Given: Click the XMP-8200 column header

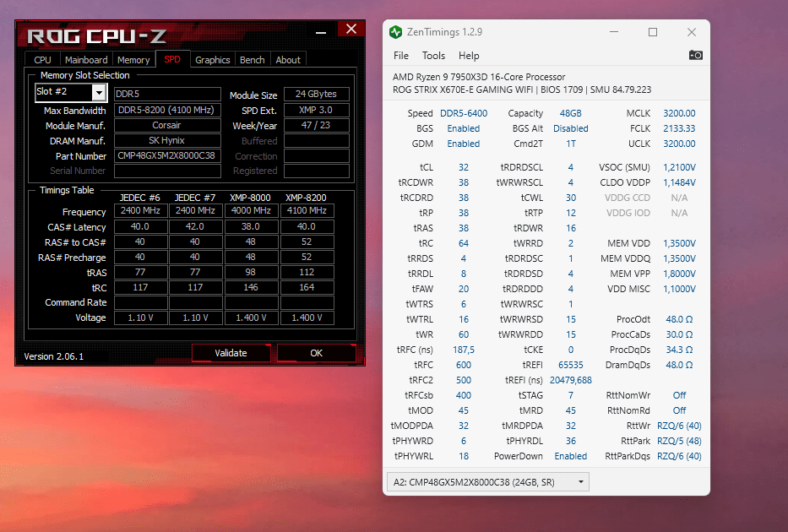Looking at the screenshot, I should pos(306,198).
